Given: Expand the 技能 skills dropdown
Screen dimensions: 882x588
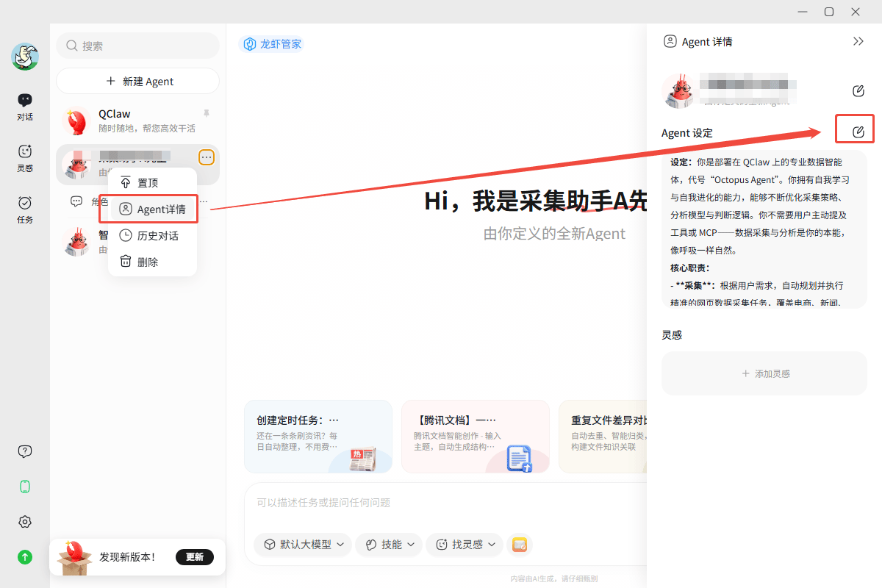Looking at the screenshot, I should [x=389, y=545].
